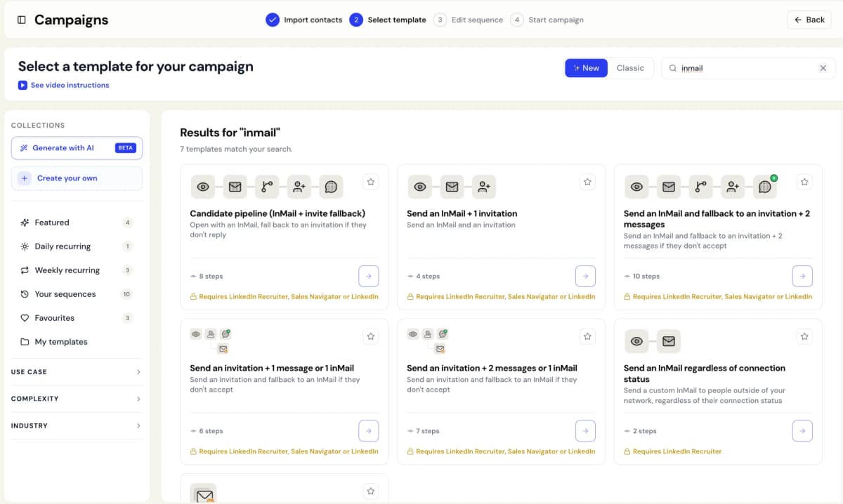This screenshot has height=504, width=843.
Task: Click the envelope thumbnail on the bottom partial card
Action: click(204, 494)
